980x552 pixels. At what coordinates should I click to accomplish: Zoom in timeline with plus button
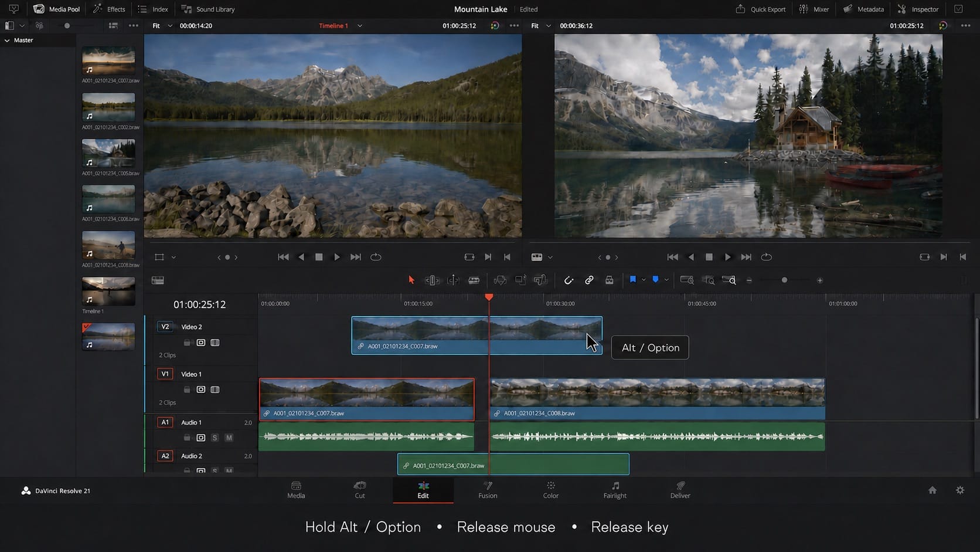click(x=820, y=280)
